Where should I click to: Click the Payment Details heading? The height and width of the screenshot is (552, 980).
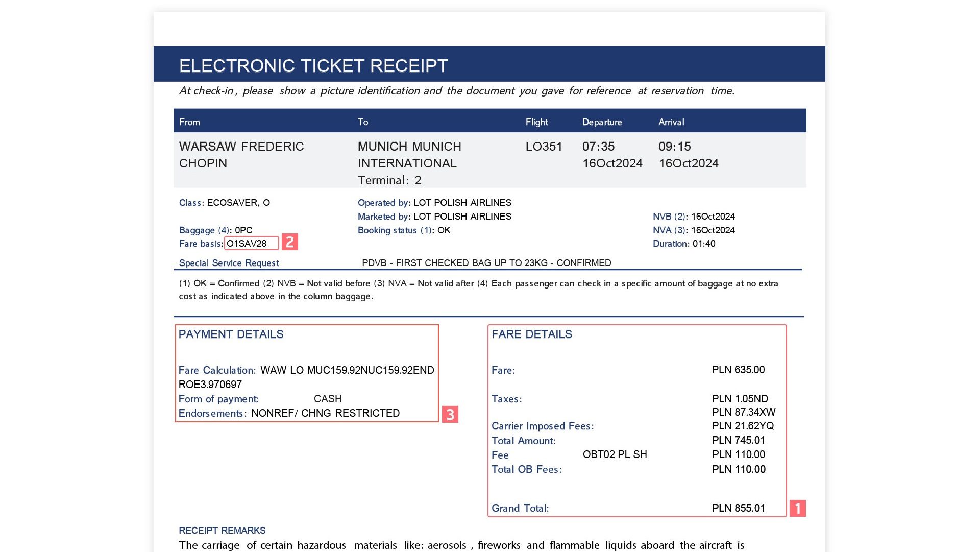click(x=231, y=334)
